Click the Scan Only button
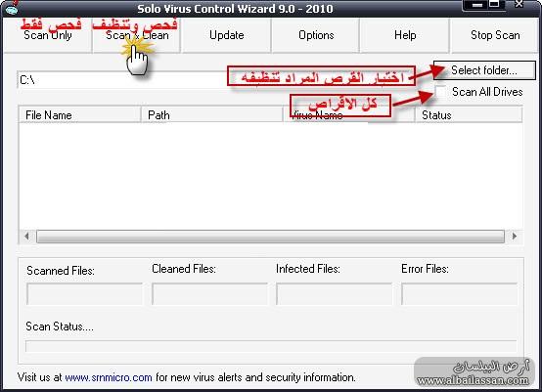The width and height of the screenshot is (542, 392). click(47, 35)
